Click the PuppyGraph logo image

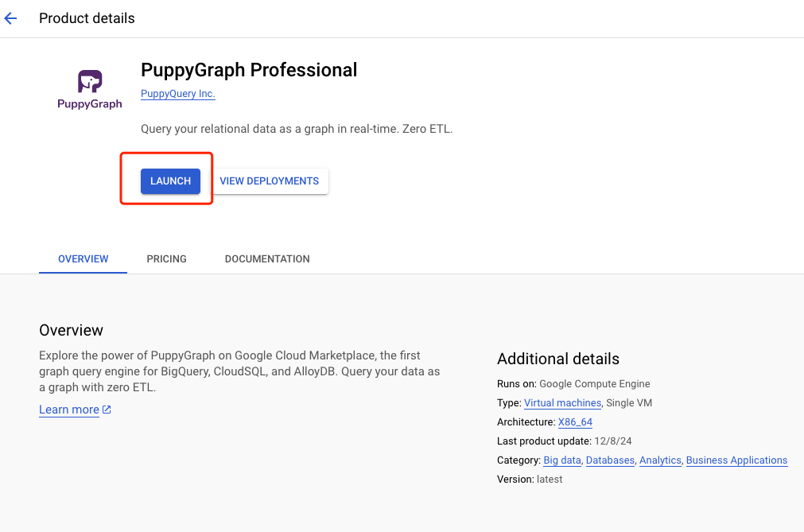click(90, 89)
